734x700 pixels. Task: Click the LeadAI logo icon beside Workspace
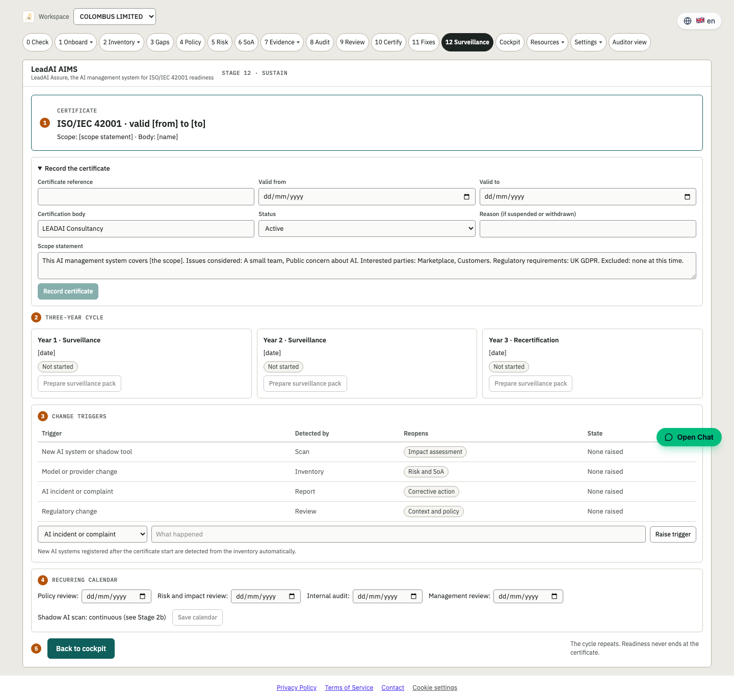coord(29,17)
